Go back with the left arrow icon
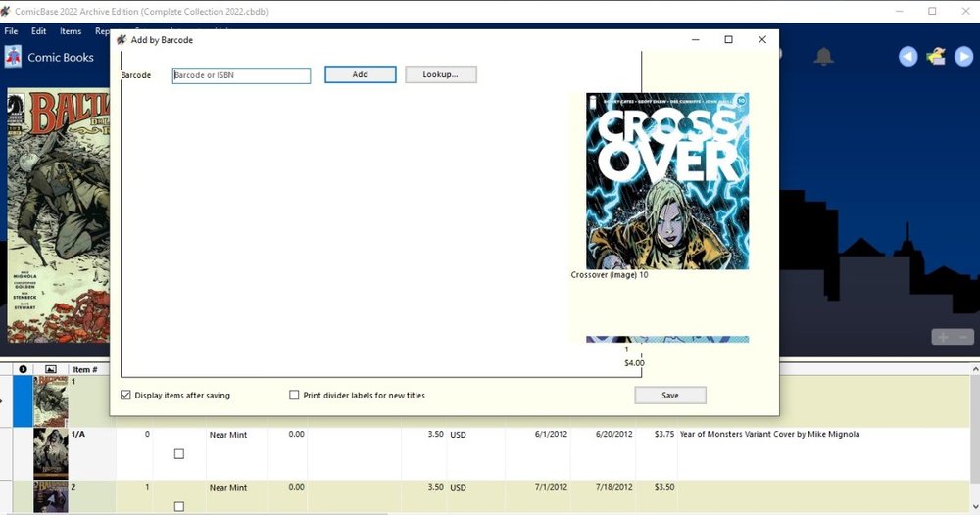 [908, 57]
